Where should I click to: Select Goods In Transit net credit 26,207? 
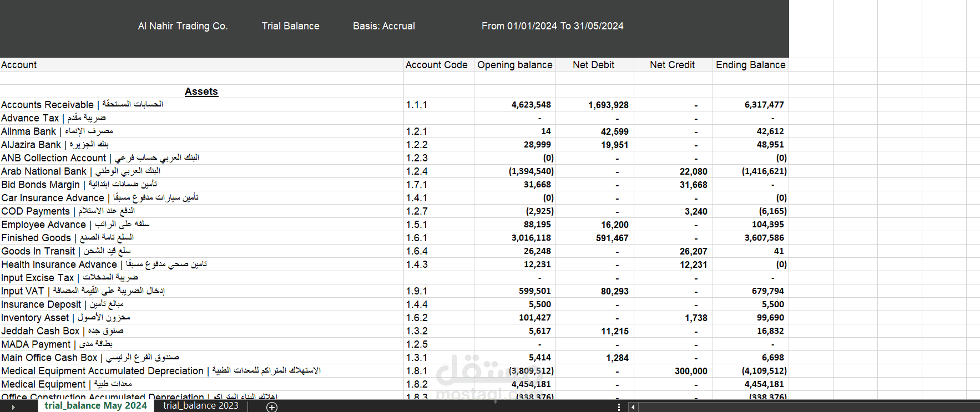click(673, 251)
